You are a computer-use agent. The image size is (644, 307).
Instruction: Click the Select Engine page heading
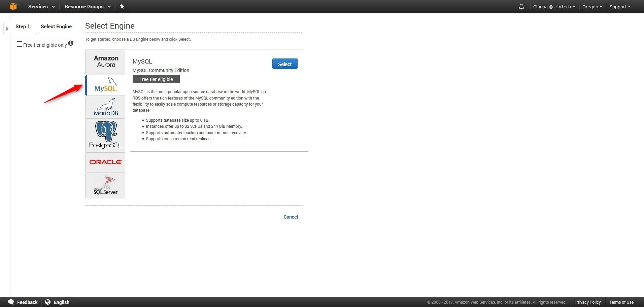[110, 26]
